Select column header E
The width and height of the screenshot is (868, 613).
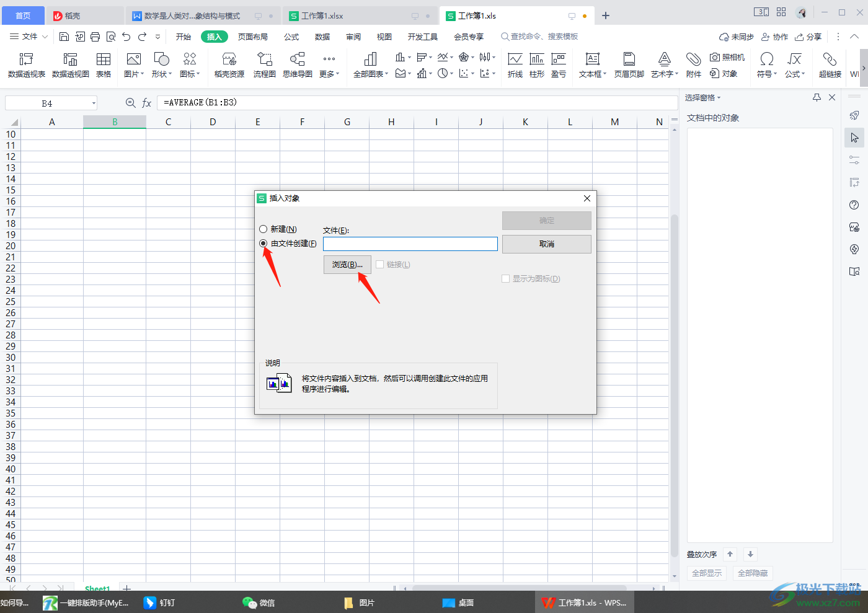click(x=257, y=122)
